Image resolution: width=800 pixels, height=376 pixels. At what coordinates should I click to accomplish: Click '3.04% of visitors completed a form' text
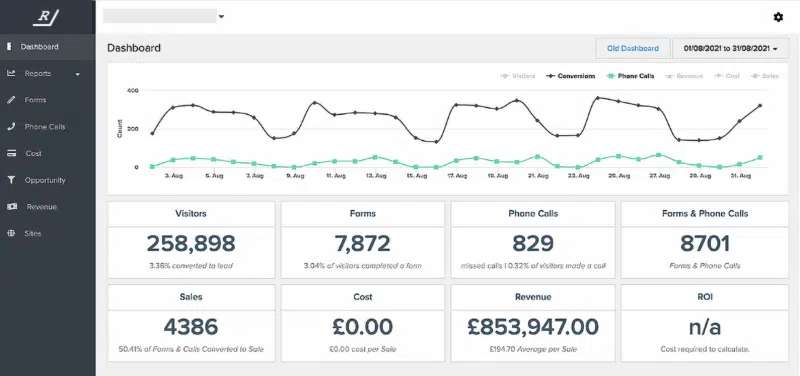[x=363, y=266]
